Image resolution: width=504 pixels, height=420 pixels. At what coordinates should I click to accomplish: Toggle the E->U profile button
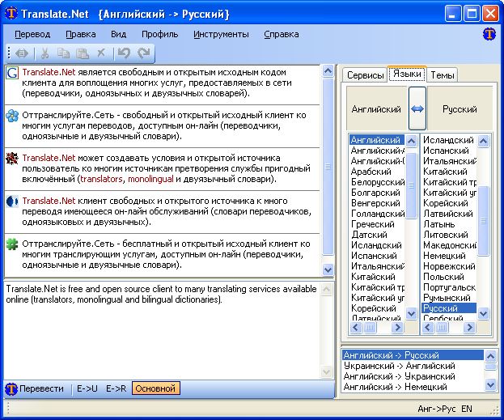click(87, 388)
